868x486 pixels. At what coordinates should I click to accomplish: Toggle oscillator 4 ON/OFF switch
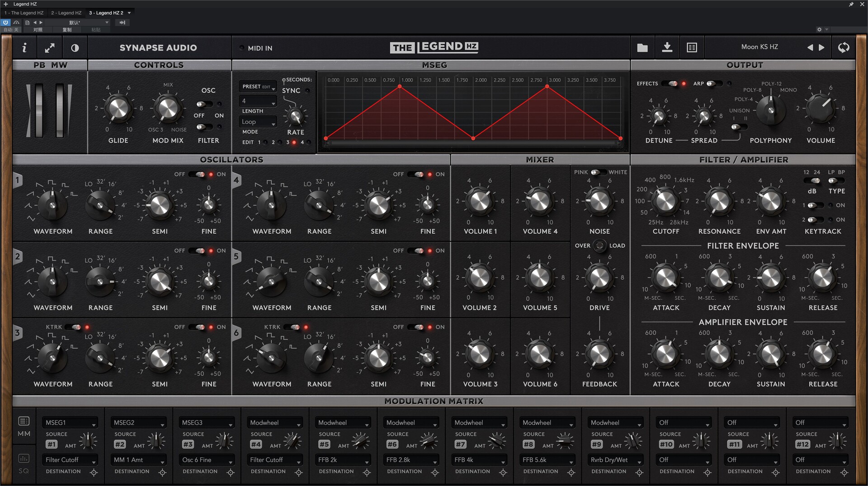(x=416, y=175)
